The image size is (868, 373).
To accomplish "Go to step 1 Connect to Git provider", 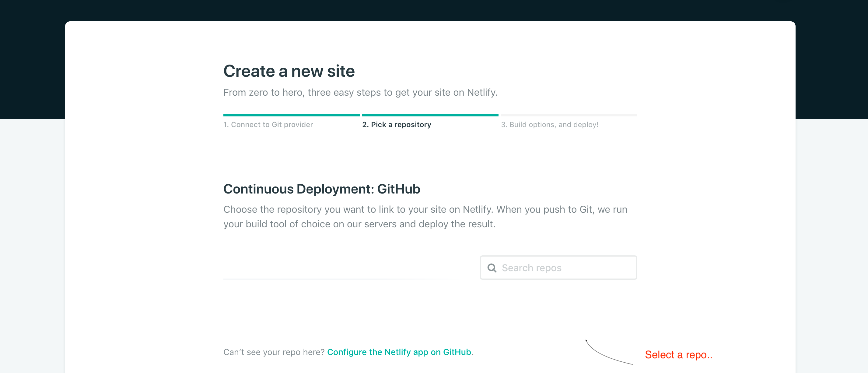I will tap(268, 124).
